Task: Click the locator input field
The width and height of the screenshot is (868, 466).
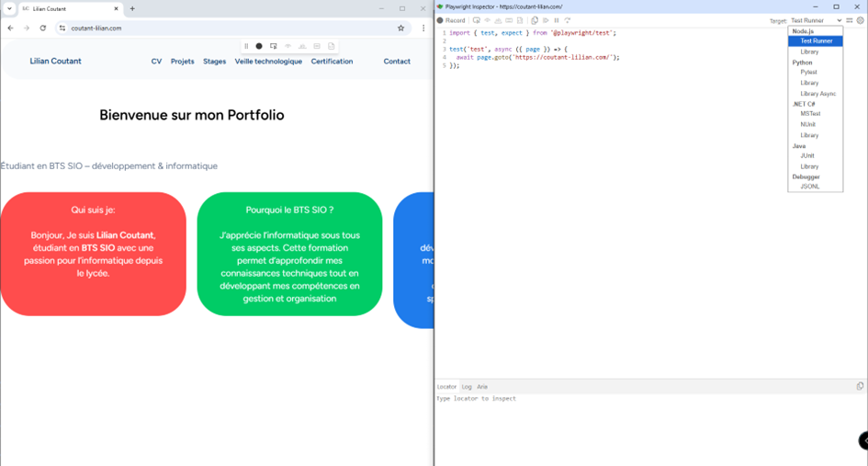Action: [x=643, y=399]
